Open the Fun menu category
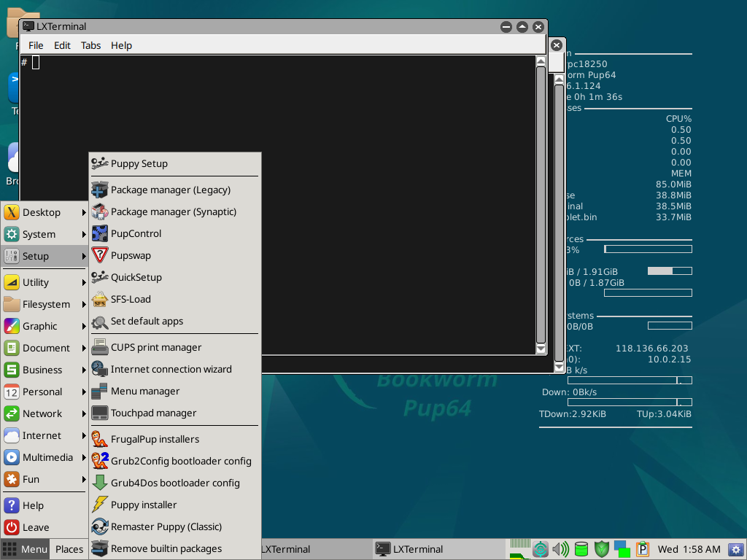The width and height of the screenshot is (747, 560). [44, 480]
